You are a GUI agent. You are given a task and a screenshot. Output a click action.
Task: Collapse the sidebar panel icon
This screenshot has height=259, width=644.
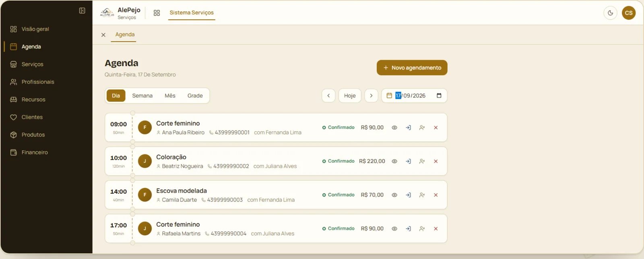82,11
